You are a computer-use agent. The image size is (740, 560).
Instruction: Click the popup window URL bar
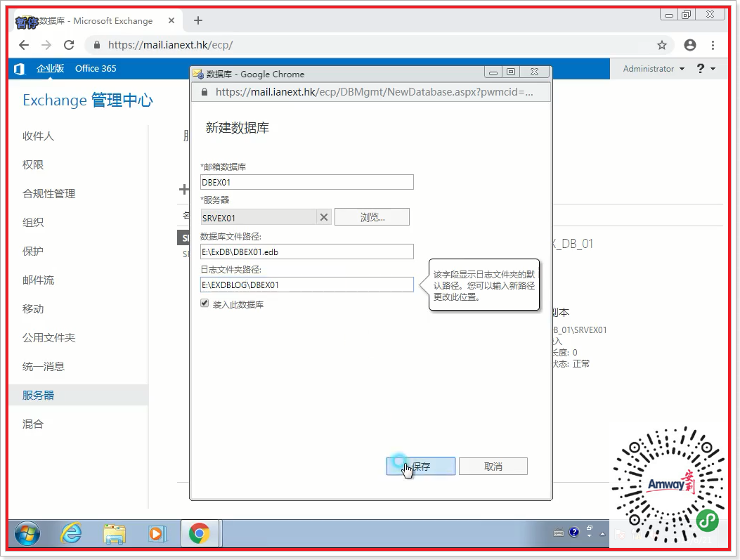[370, 92]
